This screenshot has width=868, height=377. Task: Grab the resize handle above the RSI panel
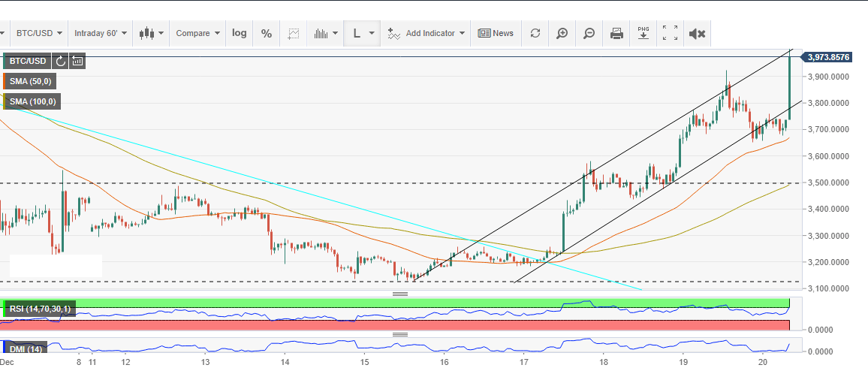pyautogui.click(x=400, y=294)
